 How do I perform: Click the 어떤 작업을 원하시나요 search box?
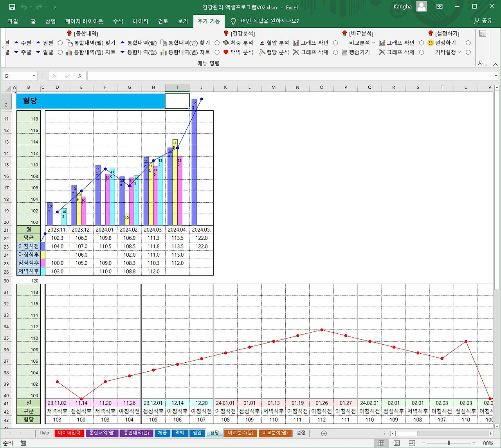click(x=265, y=21)
